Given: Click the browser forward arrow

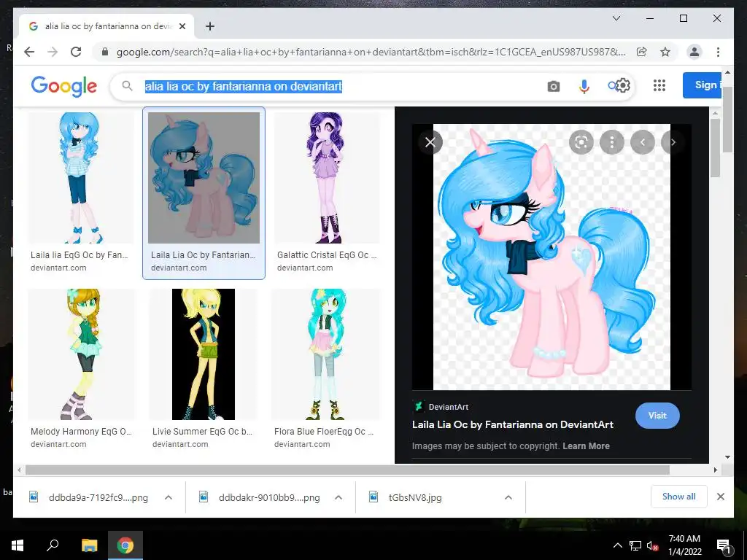Looking at the screenshot, I should 53,52.
